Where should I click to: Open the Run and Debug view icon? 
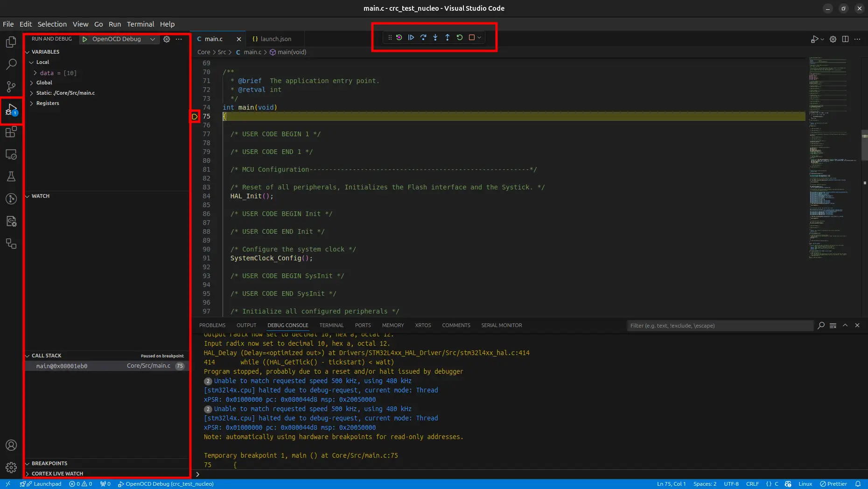11,110
